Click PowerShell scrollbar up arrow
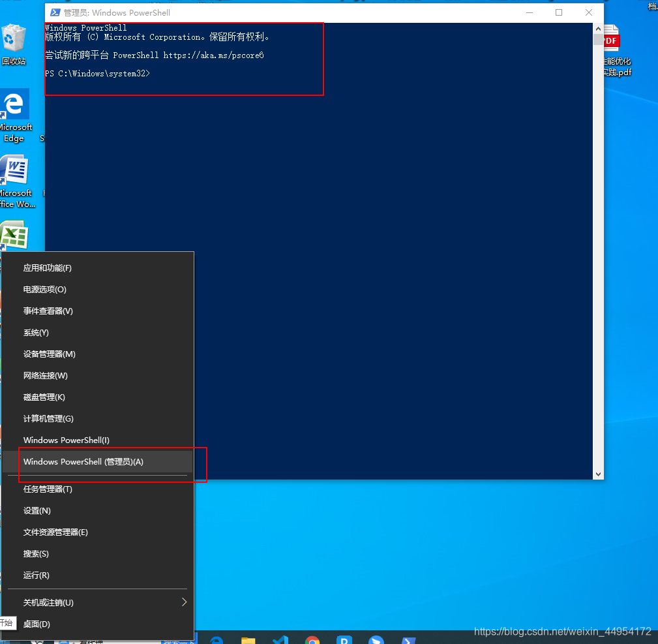 coord(599,29)
